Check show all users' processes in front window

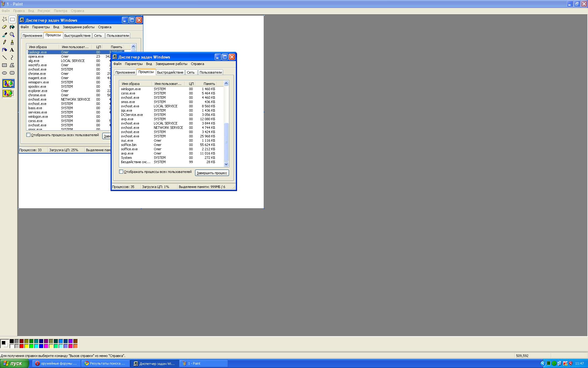tap(121, 172)
